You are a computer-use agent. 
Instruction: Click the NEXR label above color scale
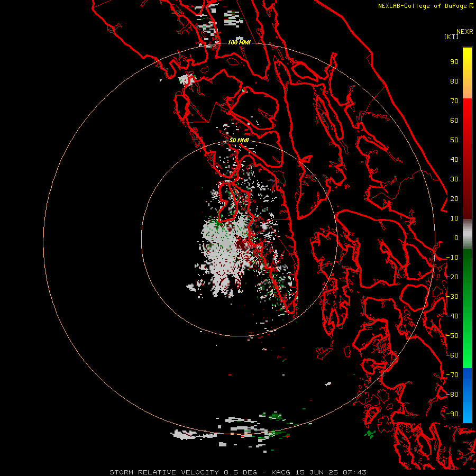tap(464, 32)
